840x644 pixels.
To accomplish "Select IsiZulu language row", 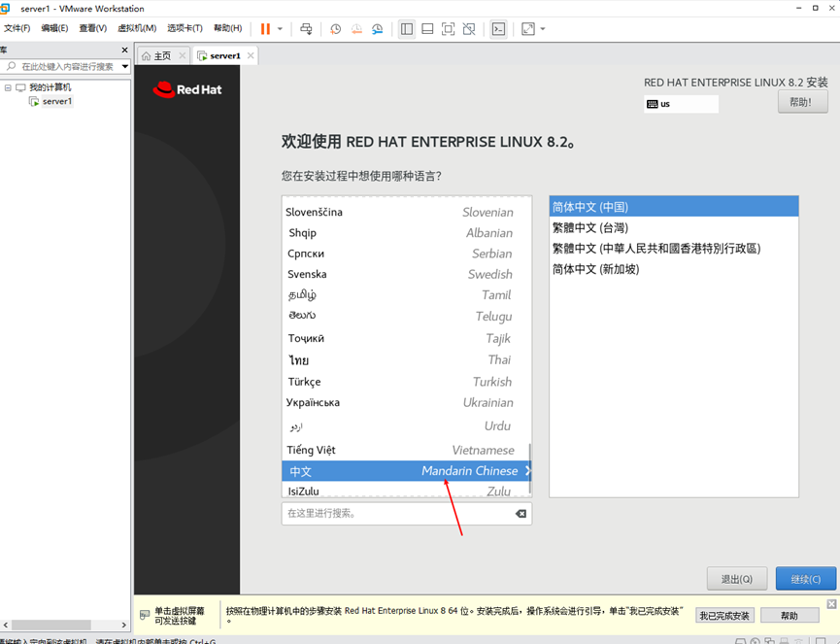I will 406,490.
